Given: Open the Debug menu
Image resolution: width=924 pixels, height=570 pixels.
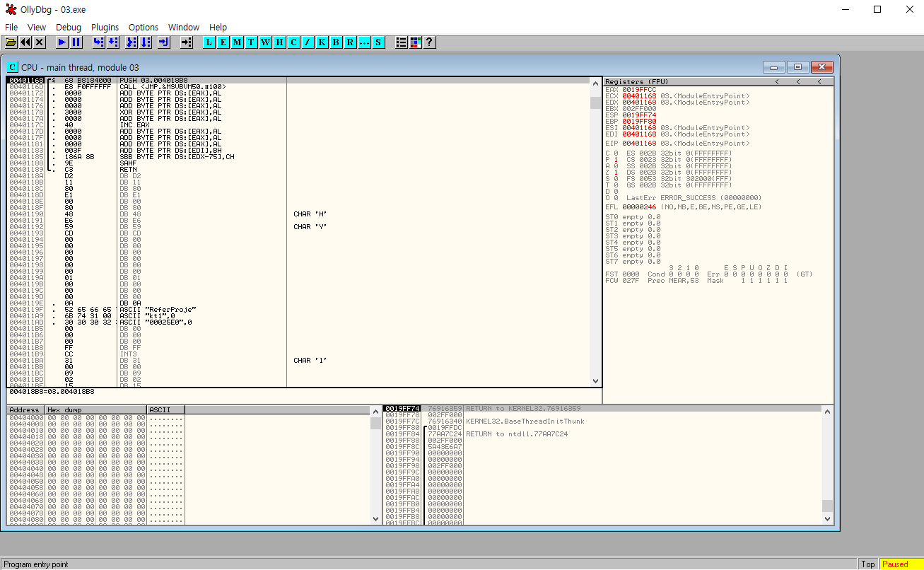Looking at the screenshot, I should coord(69,27).
